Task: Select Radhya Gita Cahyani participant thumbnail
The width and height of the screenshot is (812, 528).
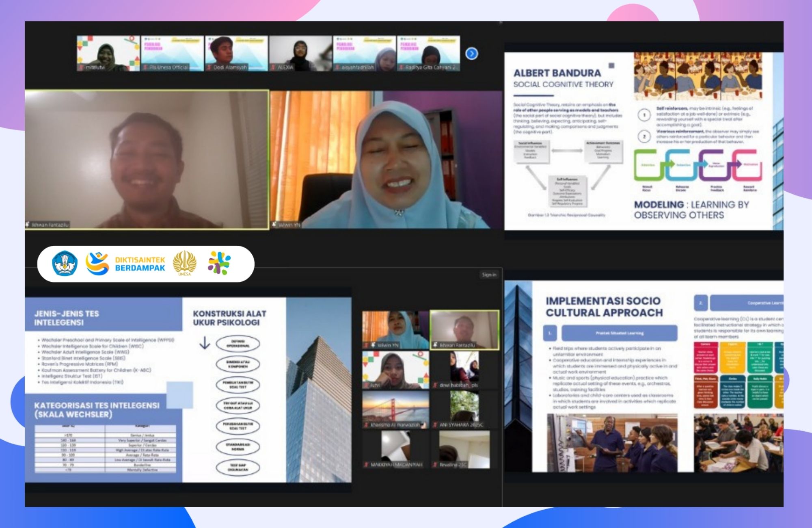Action: click(x=428, y=54)
